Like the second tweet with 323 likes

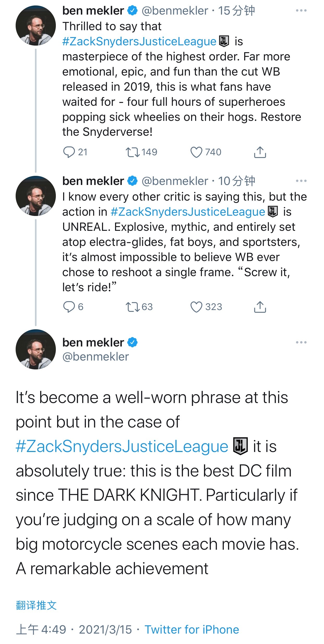pyautogui.click(x=196, y=307)
